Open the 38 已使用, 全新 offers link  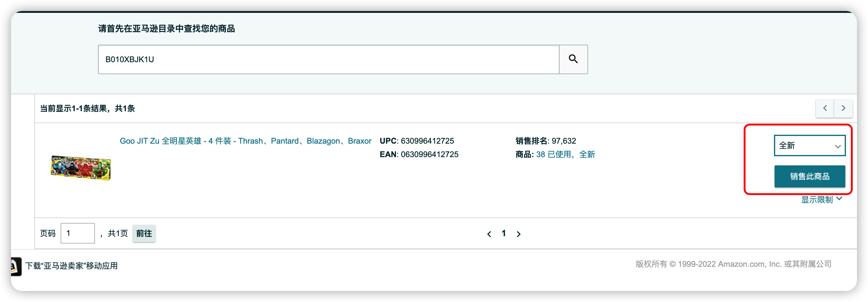pyautogui.click(x=565, y=154)
